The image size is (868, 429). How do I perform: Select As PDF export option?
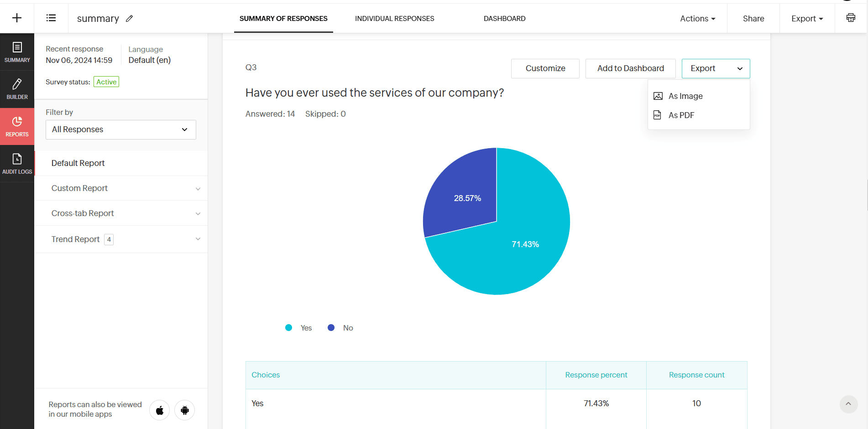point(681,115)
